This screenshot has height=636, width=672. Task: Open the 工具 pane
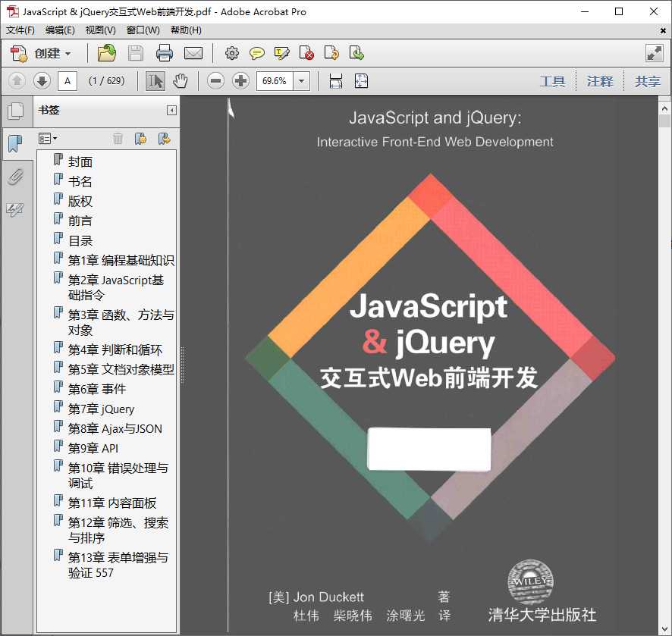point(552,81)
